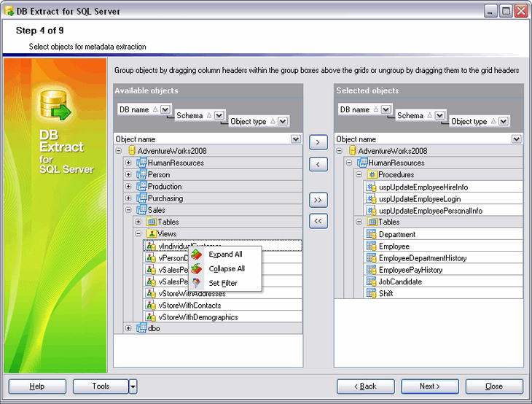Open the DB name filter dropdown in Available objects

click(x=165, y=109)
